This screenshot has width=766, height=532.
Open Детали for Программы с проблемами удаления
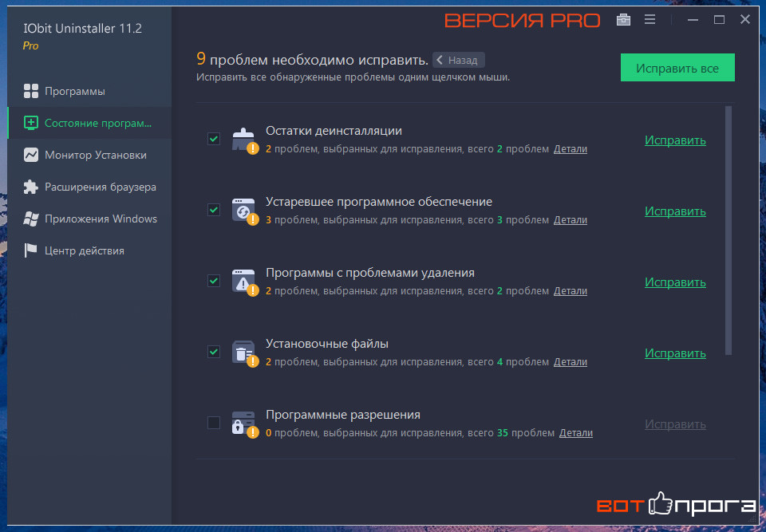(570, 291)
